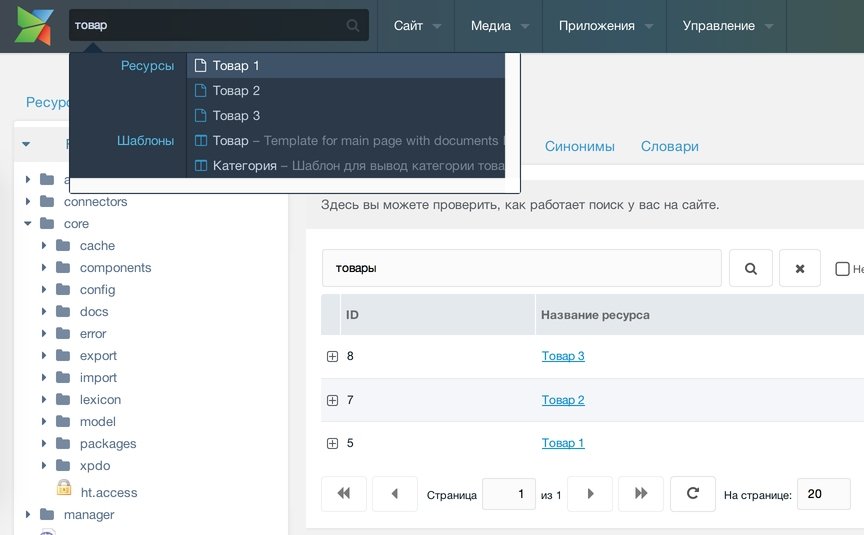
Task: Click the model folder icon
Action: (63, 421)
